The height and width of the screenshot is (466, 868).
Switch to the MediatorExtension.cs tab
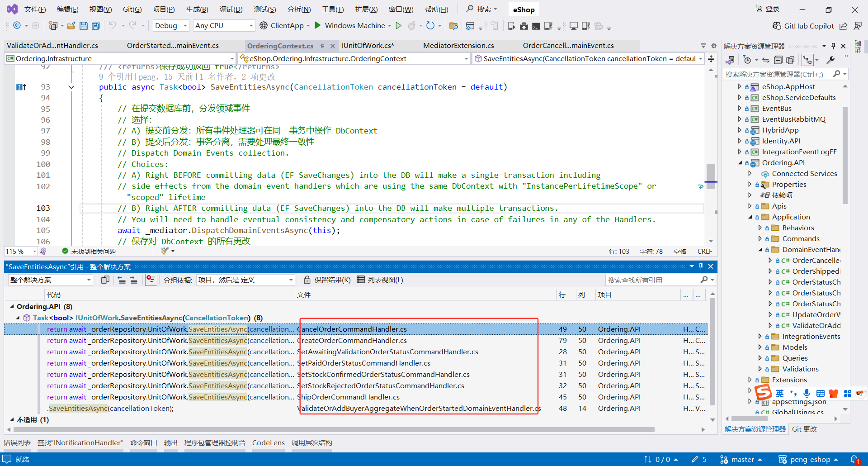click(x=458, y=46)
